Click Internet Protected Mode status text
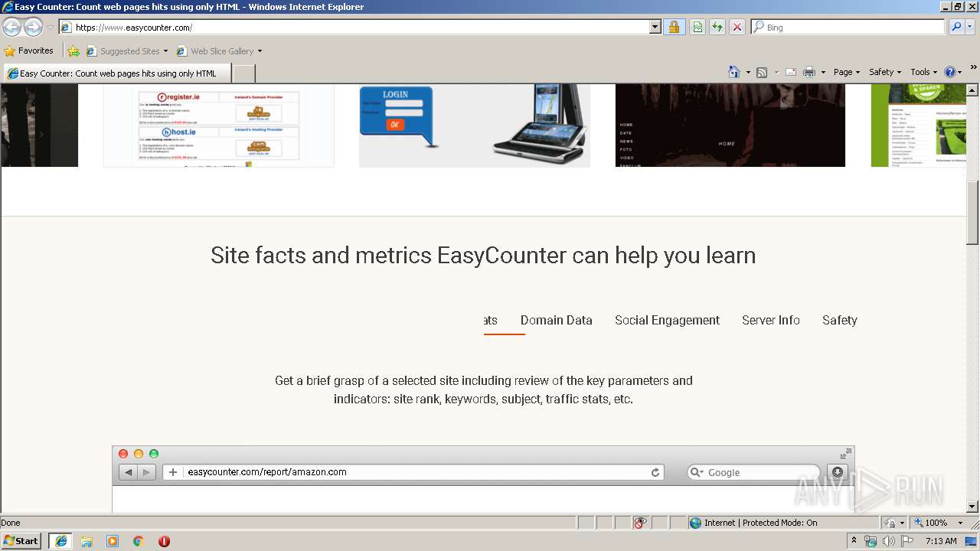 (760, 523)
